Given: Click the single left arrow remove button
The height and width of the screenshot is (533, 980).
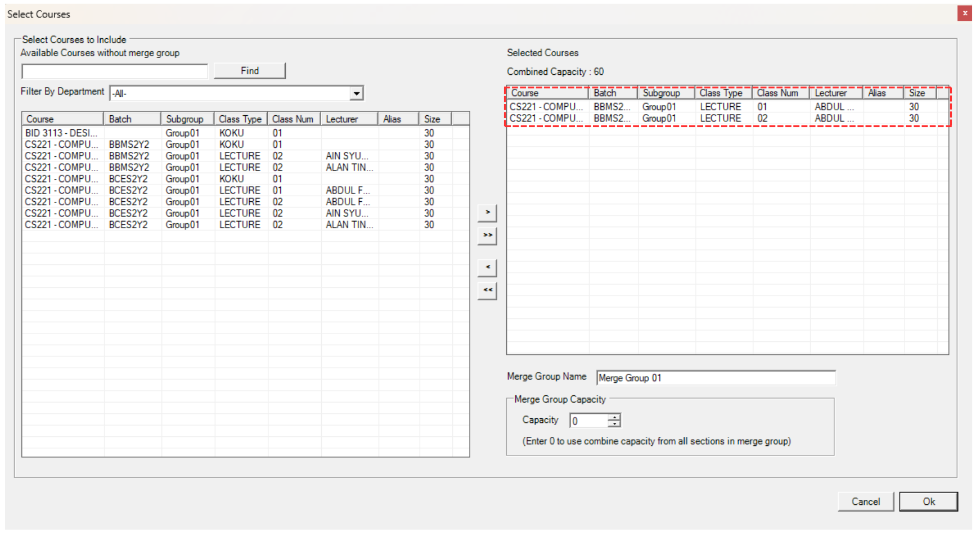Looking at the screenshot, I should point(487,268).
